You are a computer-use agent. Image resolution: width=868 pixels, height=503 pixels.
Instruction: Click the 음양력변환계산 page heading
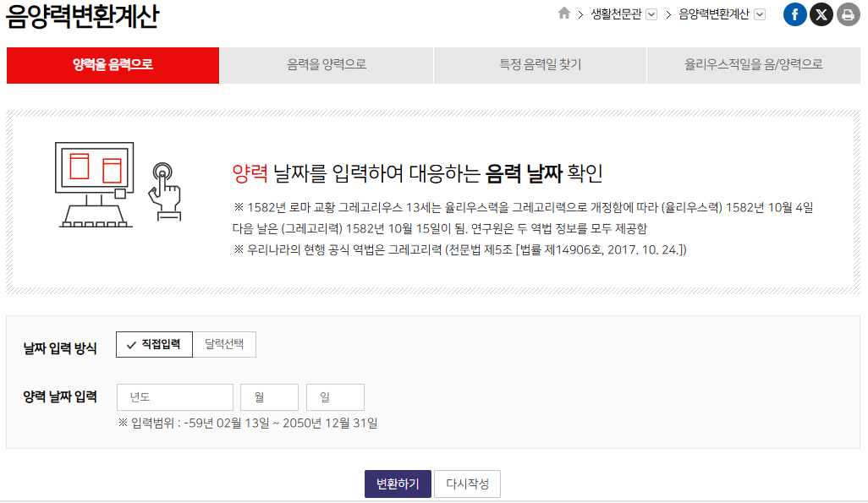(82, 16)
